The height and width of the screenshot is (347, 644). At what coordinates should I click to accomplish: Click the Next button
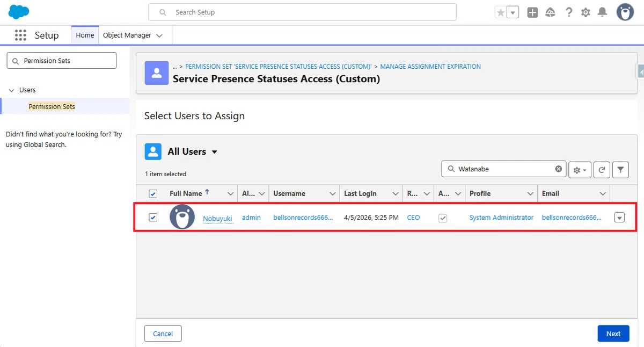613,334
